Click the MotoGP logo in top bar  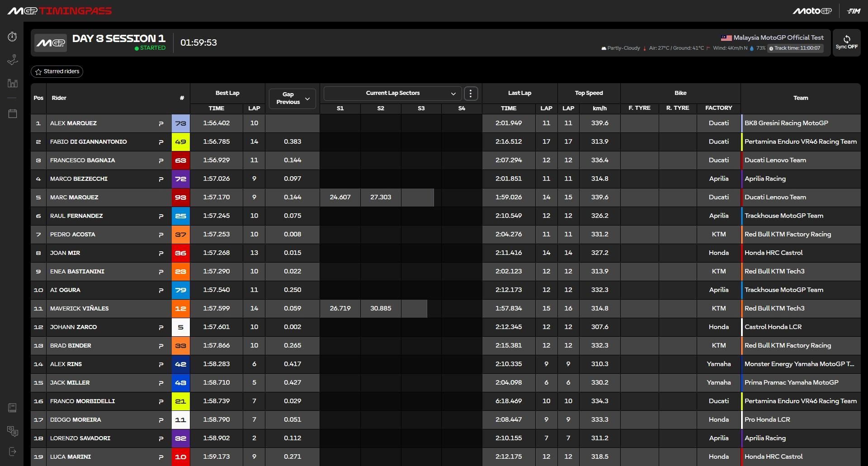pyautogui.click(x=812, y=11)
